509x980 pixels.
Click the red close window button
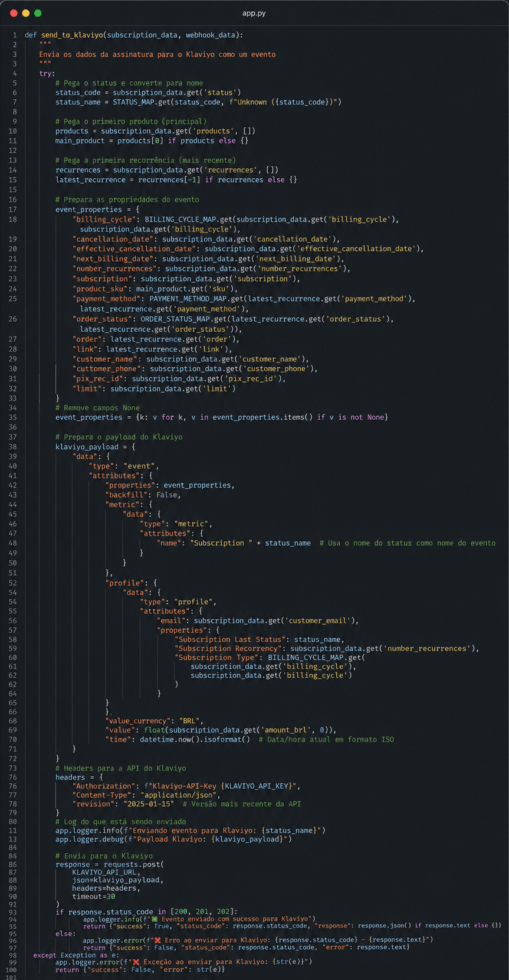(x=14, y=13)
